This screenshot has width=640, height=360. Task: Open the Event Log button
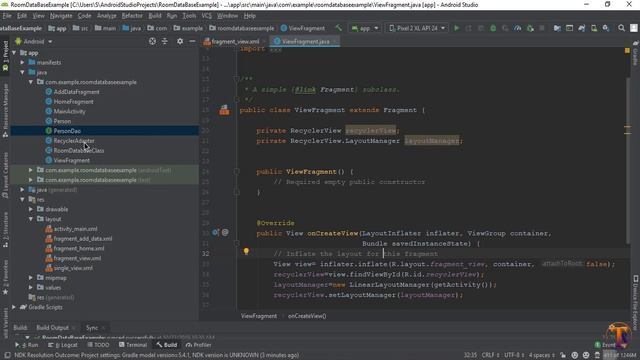click(605, 345)
